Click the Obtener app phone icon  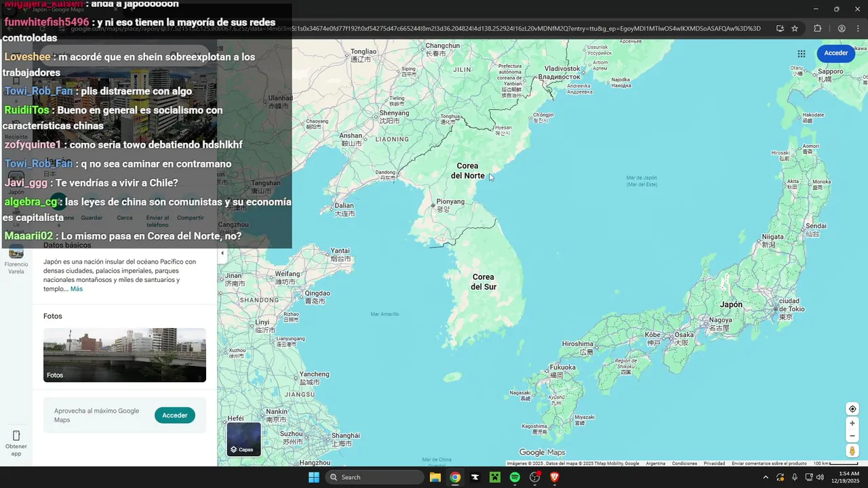(16, 435)
